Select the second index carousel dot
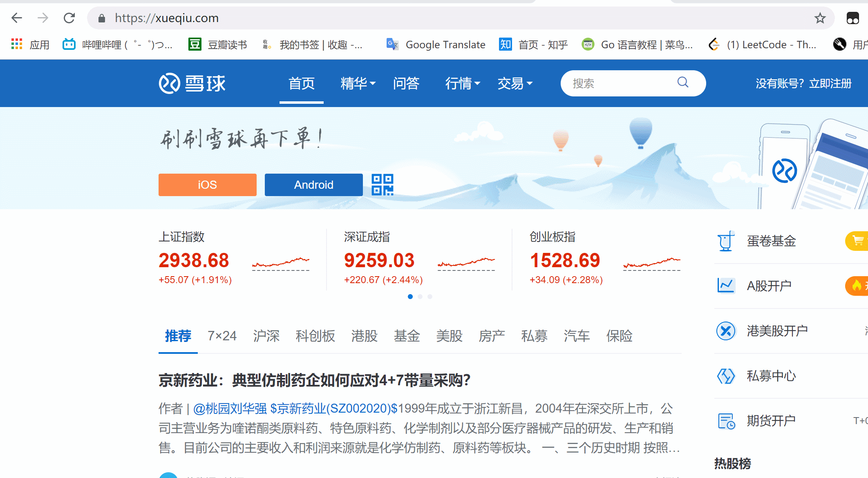 (420, 297)
